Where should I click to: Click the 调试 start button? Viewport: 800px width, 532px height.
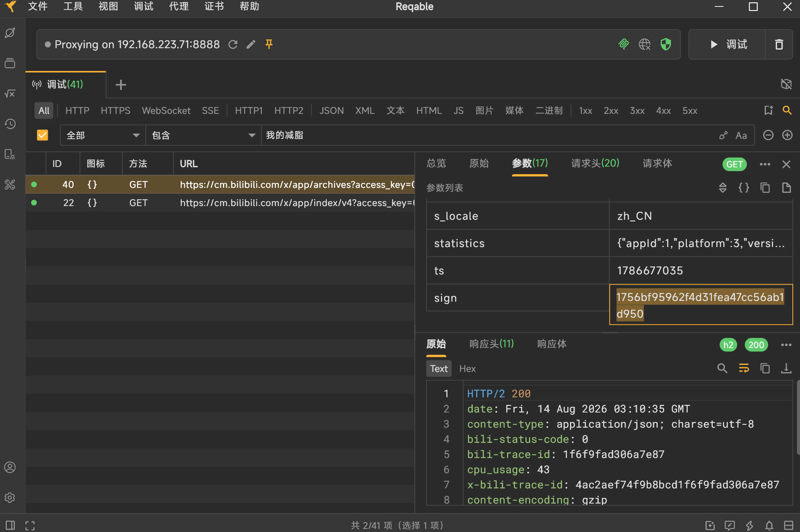728,44
